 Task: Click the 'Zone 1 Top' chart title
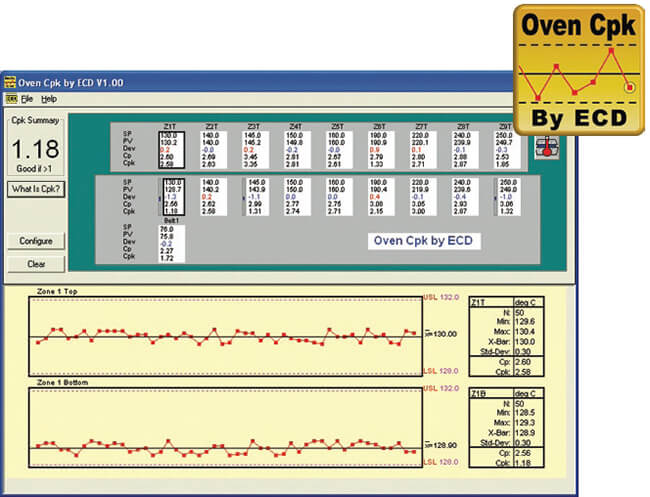click(x=57, y=291)
